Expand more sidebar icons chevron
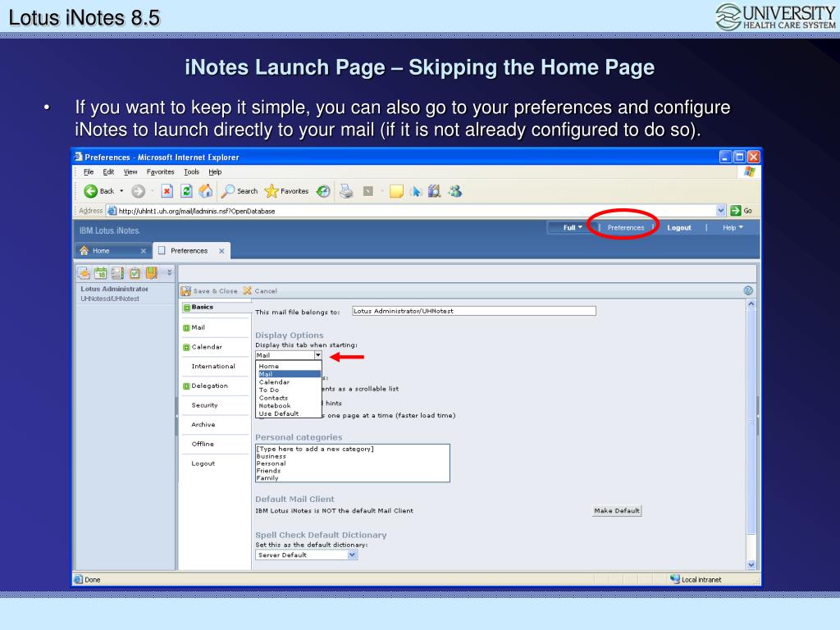Viewport: 840px width, 630px height. (x=169, y=272)
